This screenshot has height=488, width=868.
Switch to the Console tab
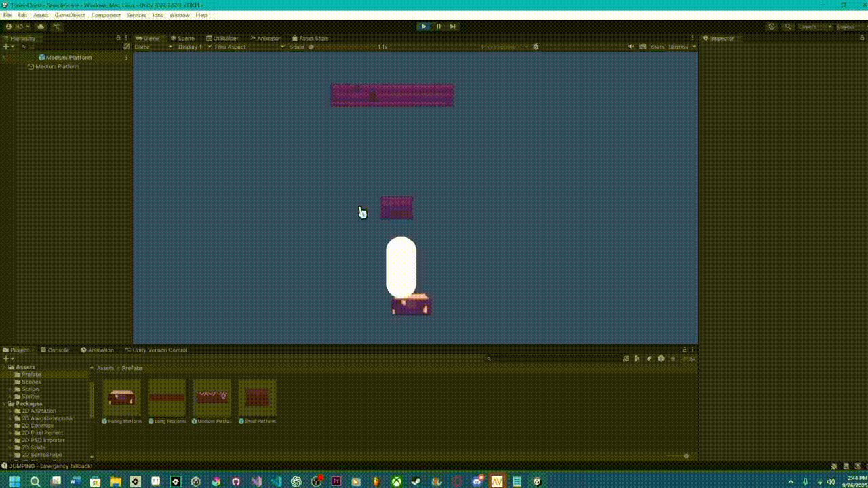click(55, 350)
